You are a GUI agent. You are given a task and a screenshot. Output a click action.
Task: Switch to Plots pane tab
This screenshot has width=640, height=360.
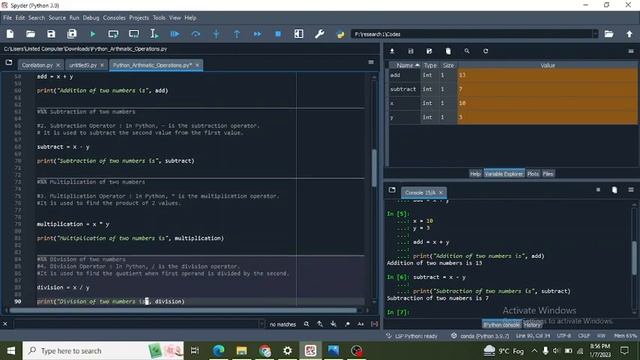pos(533,174)
